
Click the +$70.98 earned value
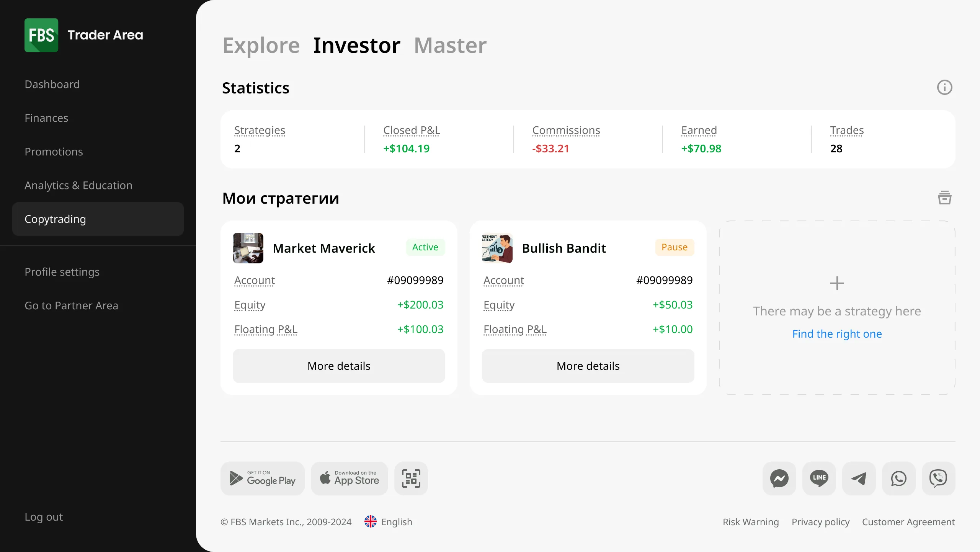[x=701, y=149]
